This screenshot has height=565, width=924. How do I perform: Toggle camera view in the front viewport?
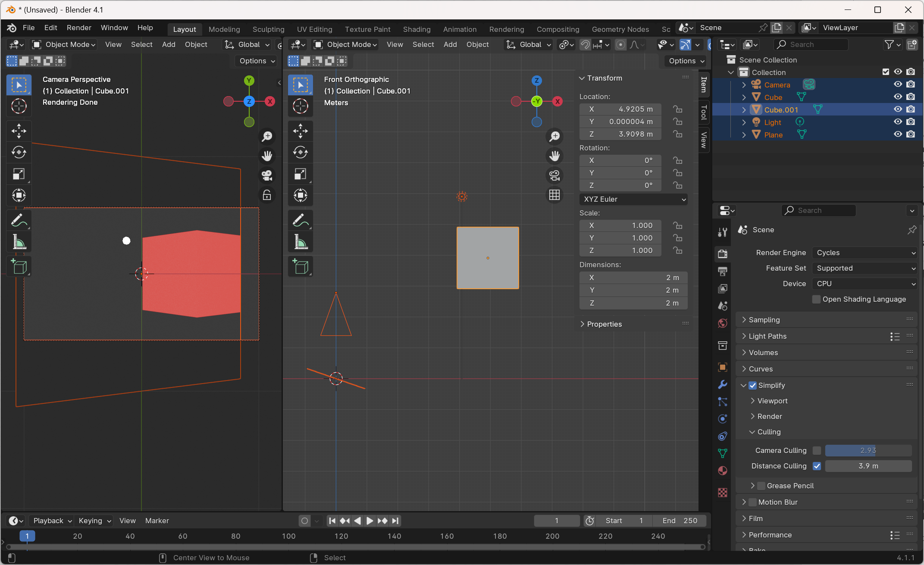[x=554, y=175]
